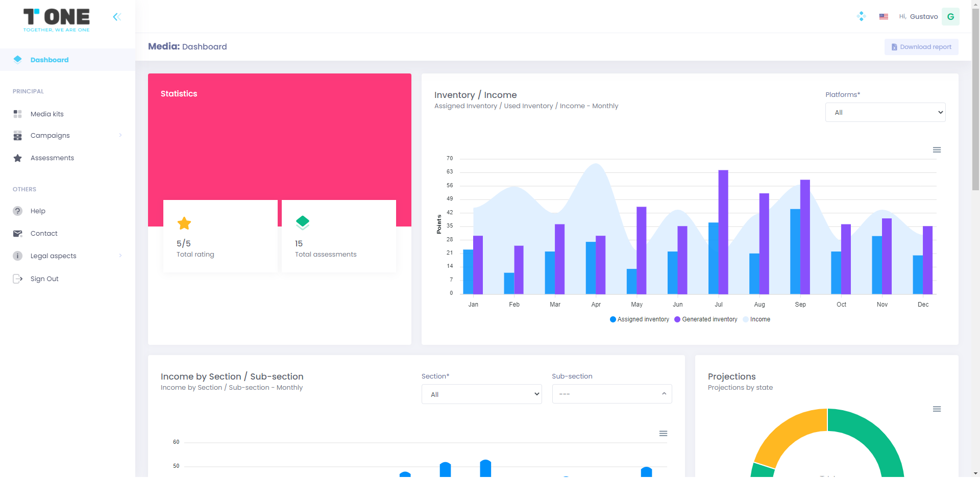This screenshot has height=478, width=980.
Task: Open Help menu item
Action: tap(67, 211)
